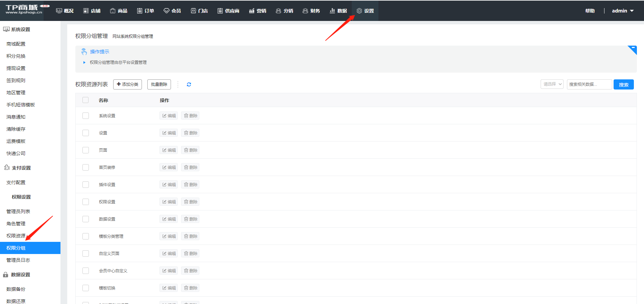Click the TP商城 logo
Screen dimensions: 644x304
tap(24, 9)
